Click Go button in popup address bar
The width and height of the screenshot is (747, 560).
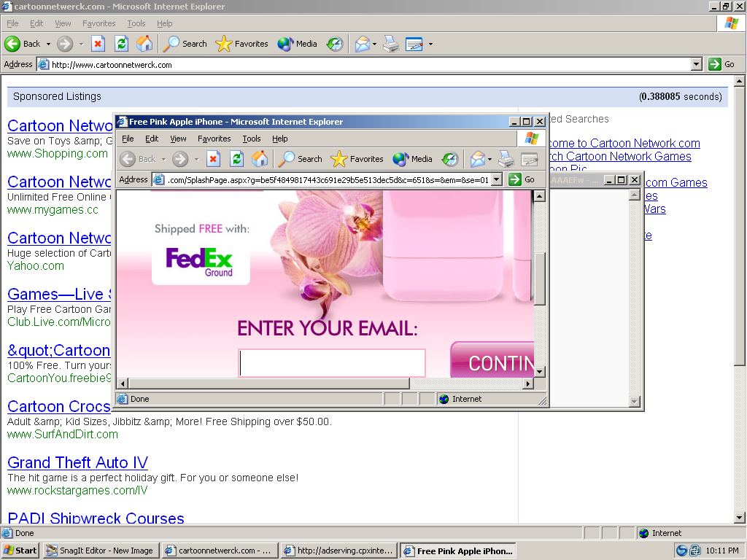(x=522, y=179)
